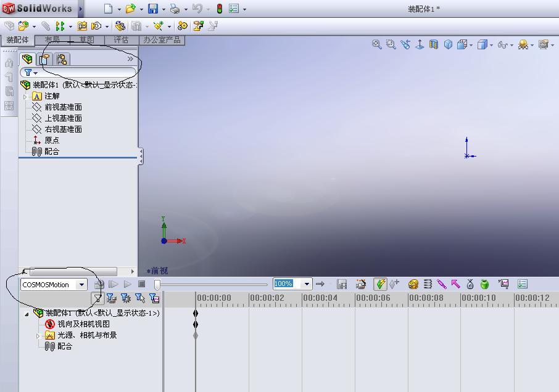Select the Zoom to Fit tool

coord(376,44)
